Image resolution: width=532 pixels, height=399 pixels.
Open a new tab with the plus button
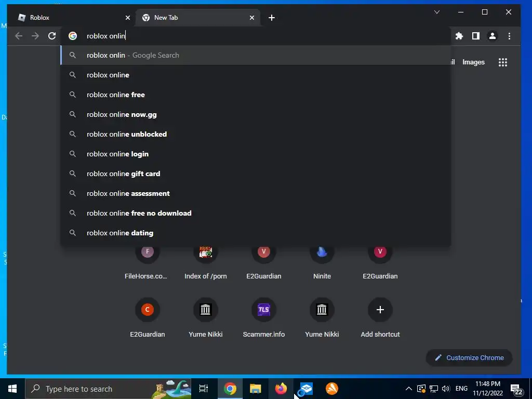click(x=271, y=18)
